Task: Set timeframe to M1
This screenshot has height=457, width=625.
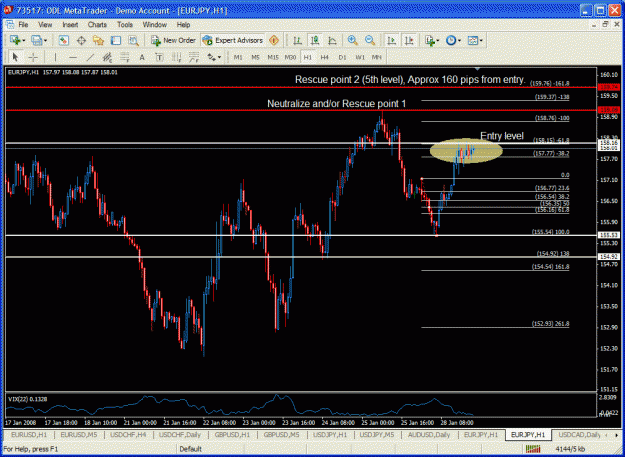Action: [x=238, y=57]
